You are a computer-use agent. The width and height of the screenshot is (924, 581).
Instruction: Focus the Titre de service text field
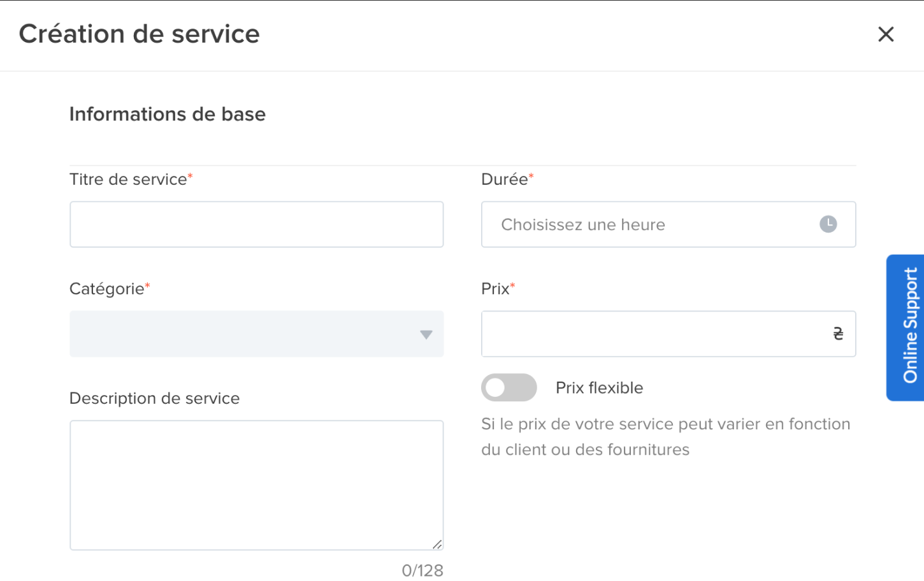[x=256, y=224]
